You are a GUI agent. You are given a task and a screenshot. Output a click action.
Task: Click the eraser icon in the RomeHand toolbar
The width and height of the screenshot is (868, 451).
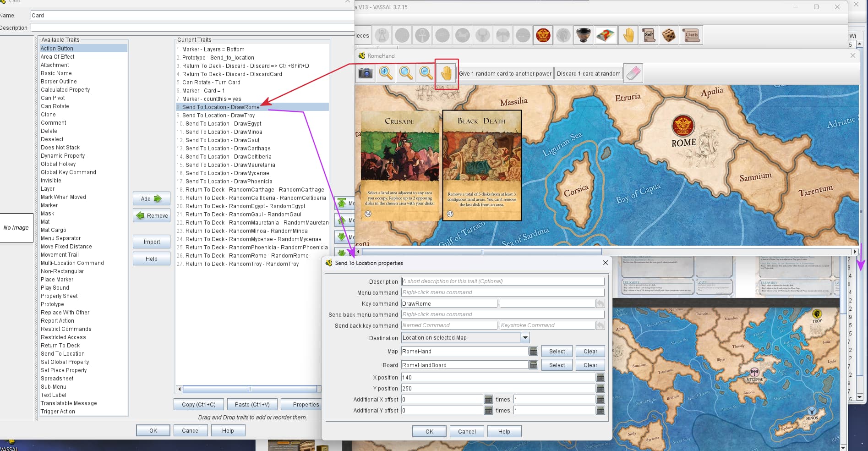(x=633, y=73)
